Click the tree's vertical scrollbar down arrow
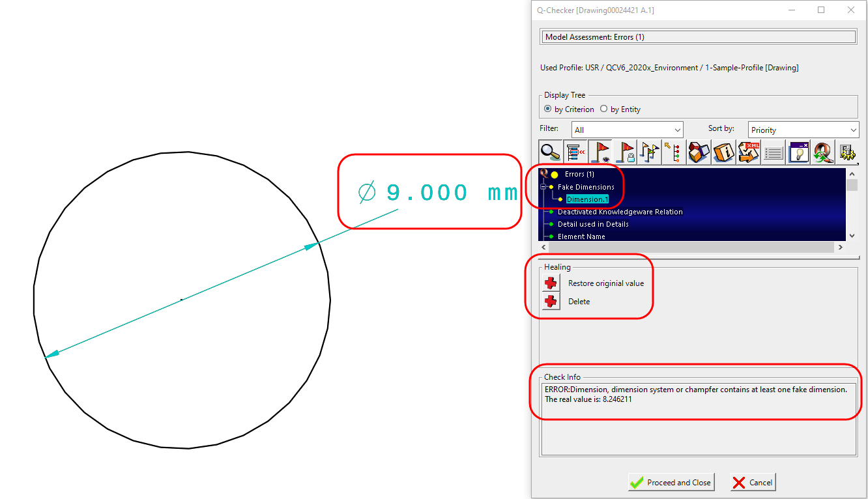This screenshot has width=868, height=499. tap(852, 236)
